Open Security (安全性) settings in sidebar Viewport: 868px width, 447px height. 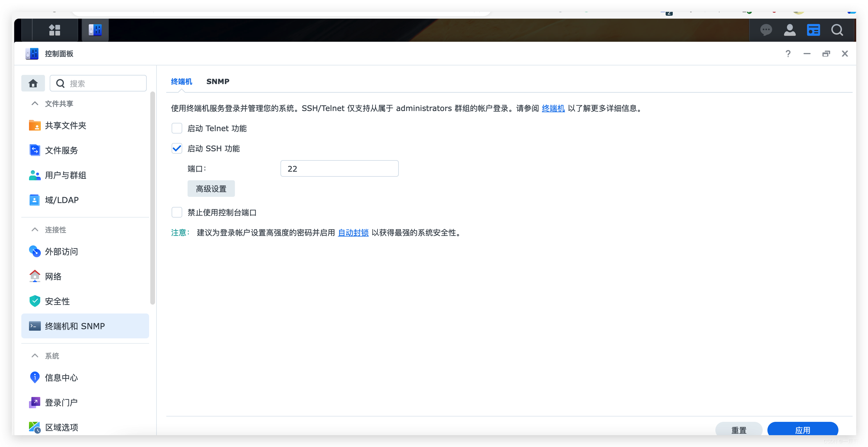point(57,301)
